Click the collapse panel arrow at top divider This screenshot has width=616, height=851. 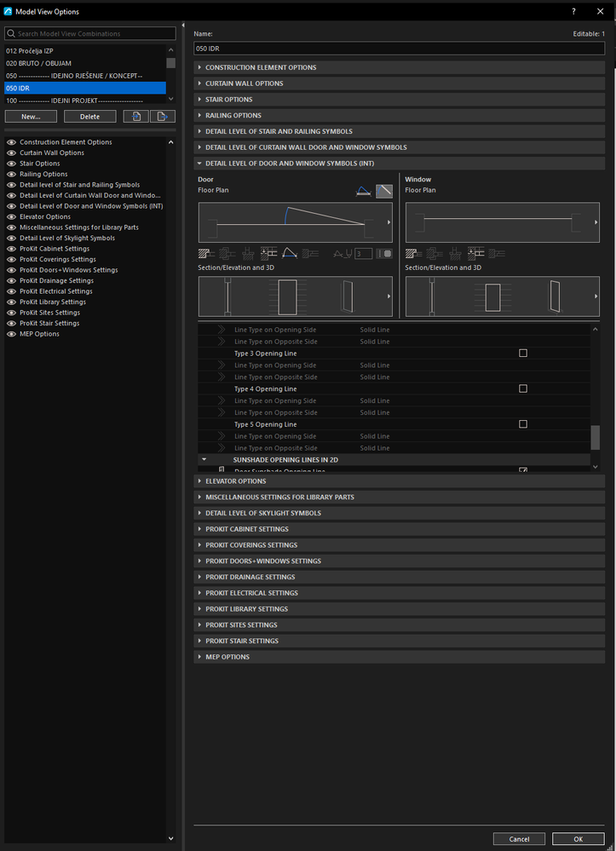tap(183, 26)
